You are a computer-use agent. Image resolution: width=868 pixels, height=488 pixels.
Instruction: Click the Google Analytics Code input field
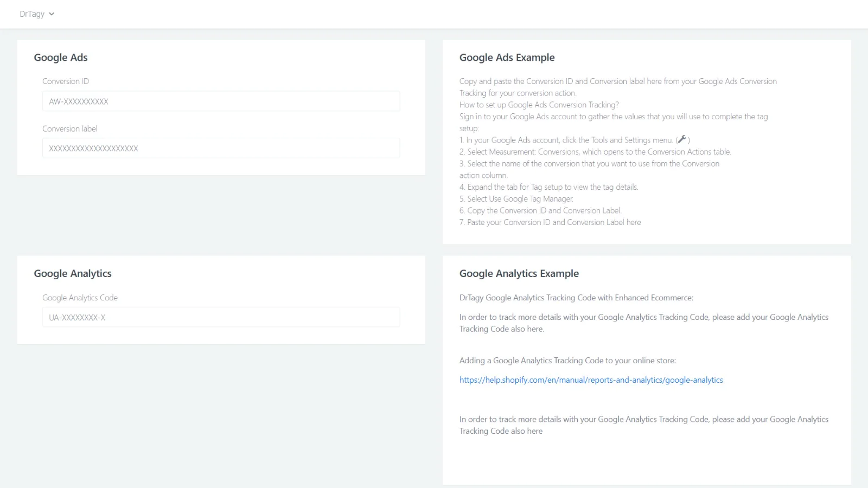pos(221,317)
